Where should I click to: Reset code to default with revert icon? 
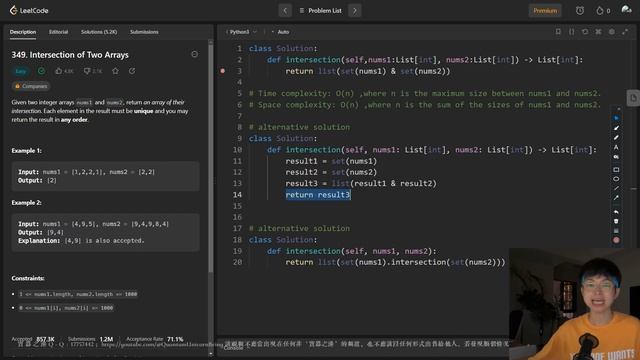tap(585, 32)
